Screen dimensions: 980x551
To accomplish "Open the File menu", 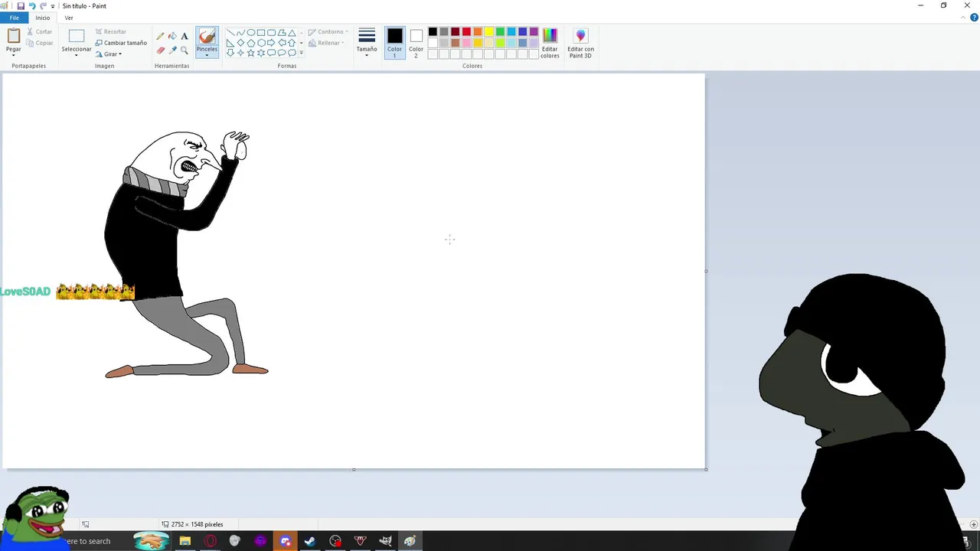I will click(14, 18).
